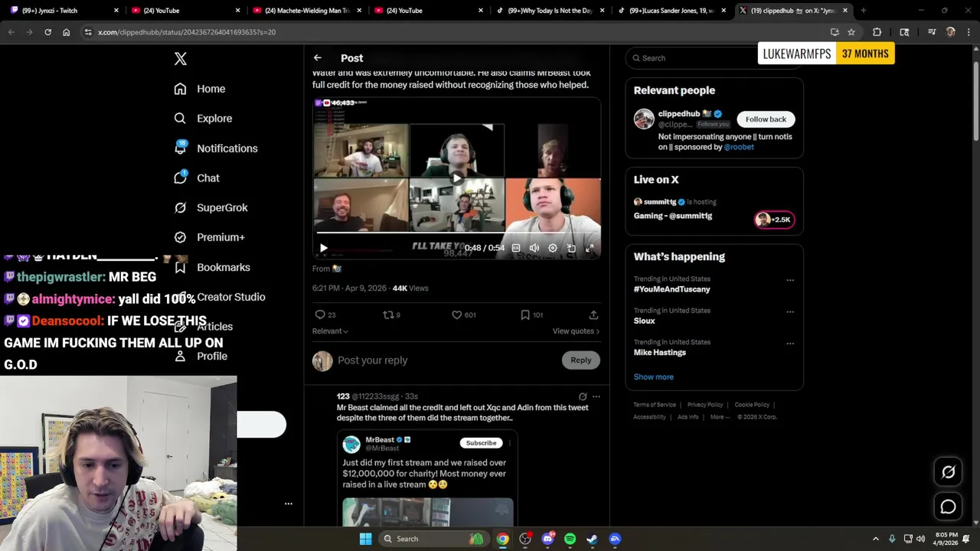Switch to Lucas Sander Jones browser tab
Viewport: 980px width, 551px height.
671,11
